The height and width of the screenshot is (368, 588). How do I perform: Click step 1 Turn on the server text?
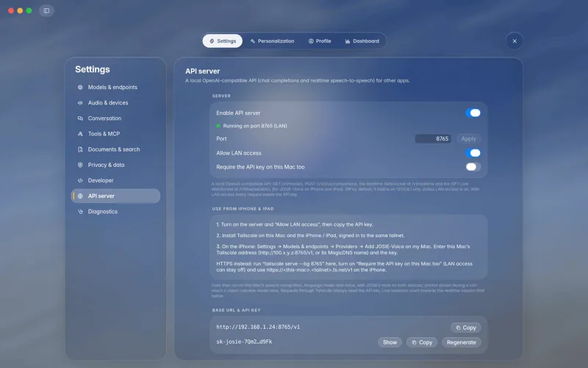pyautogui.click(x=295, y=224)
